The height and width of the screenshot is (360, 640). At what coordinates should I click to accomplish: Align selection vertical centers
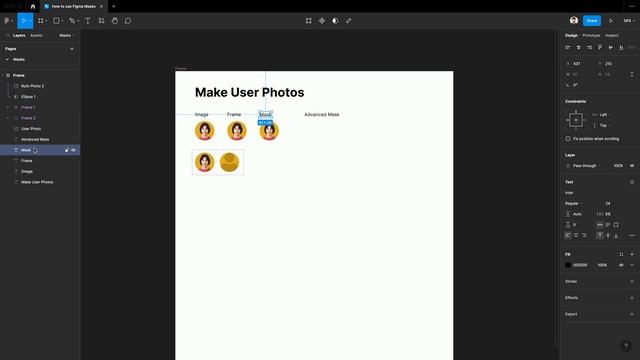611,47
